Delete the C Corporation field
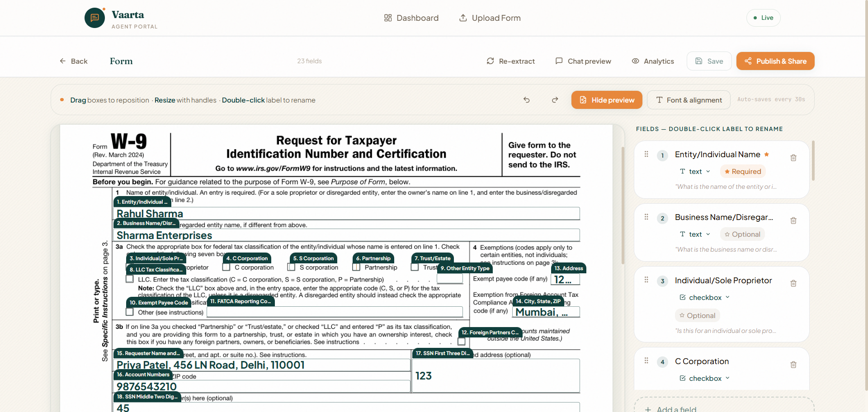 793,365
